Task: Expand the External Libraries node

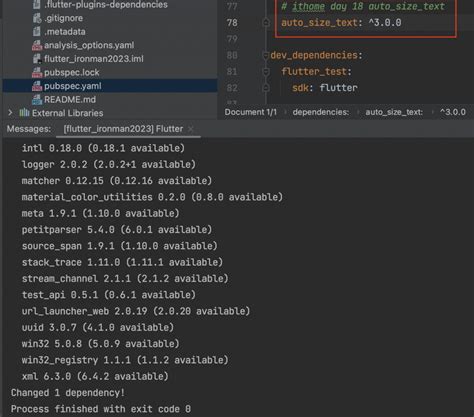Action: click(x=10, y=113)
